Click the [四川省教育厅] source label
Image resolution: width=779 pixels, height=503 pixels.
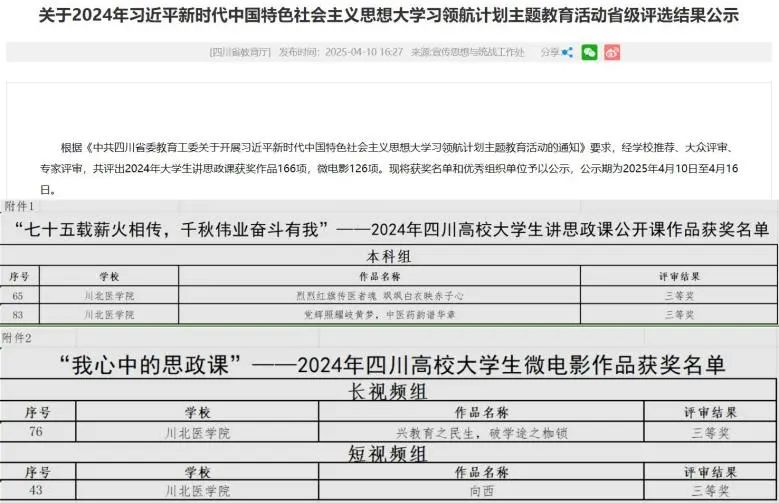click(240, 52)
